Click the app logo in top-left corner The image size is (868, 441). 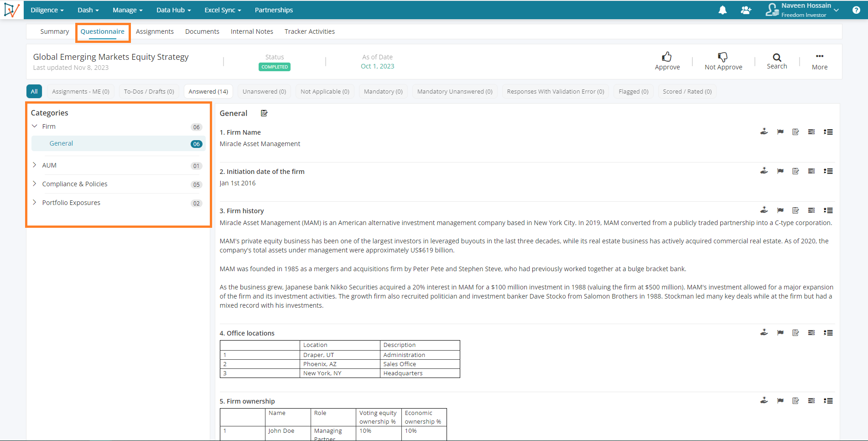pos(12,10)
